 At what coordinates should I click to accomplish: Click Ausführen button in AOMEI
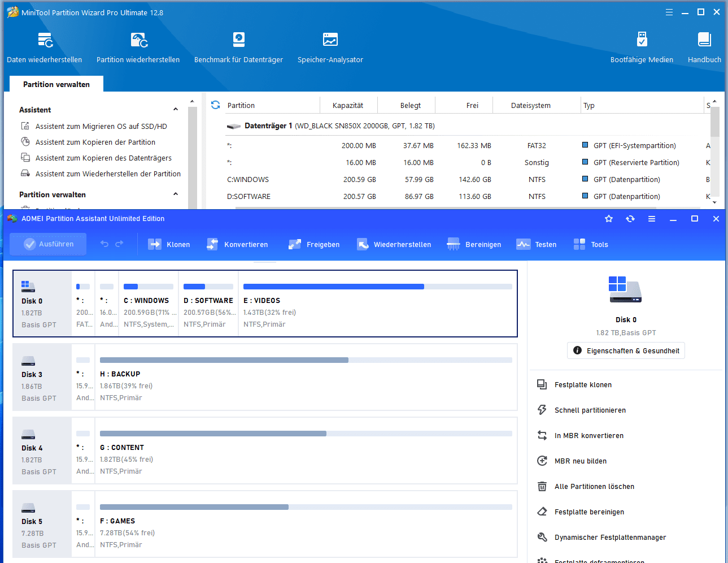pyautogui.click(x=49, y=244)
